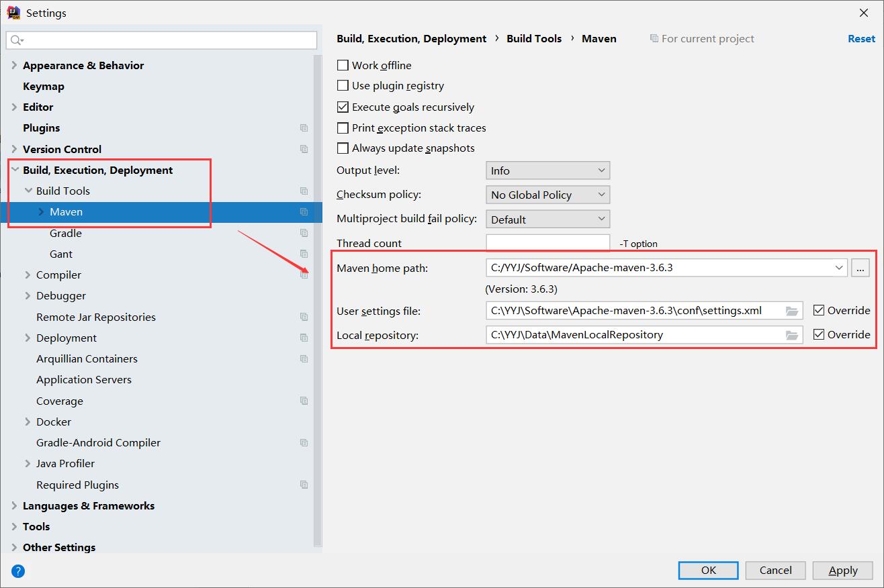Expand Appearance & Behavior section

[15, 65]
